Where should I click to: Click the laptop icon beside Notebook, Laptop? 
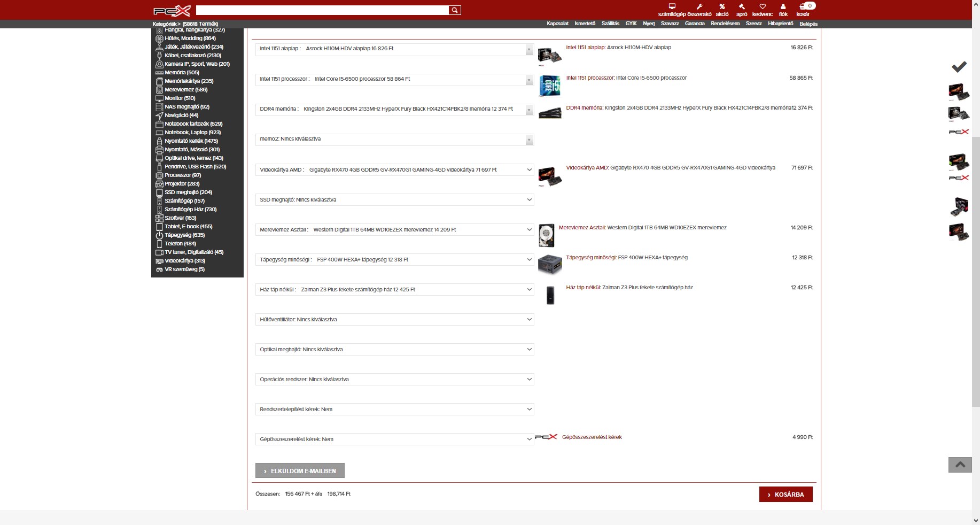(x=159, y=133)
